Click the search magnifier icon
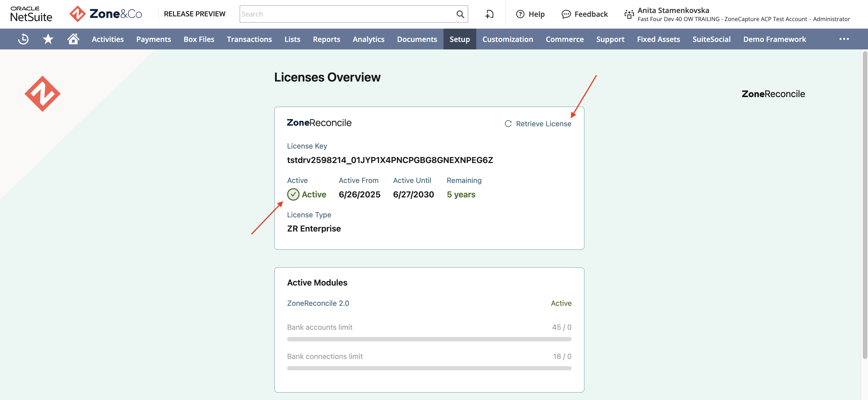 coord(460,14)
